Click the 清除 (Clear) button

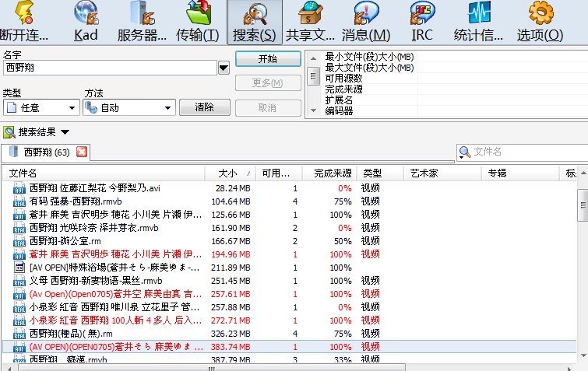(x=204, y=107)
